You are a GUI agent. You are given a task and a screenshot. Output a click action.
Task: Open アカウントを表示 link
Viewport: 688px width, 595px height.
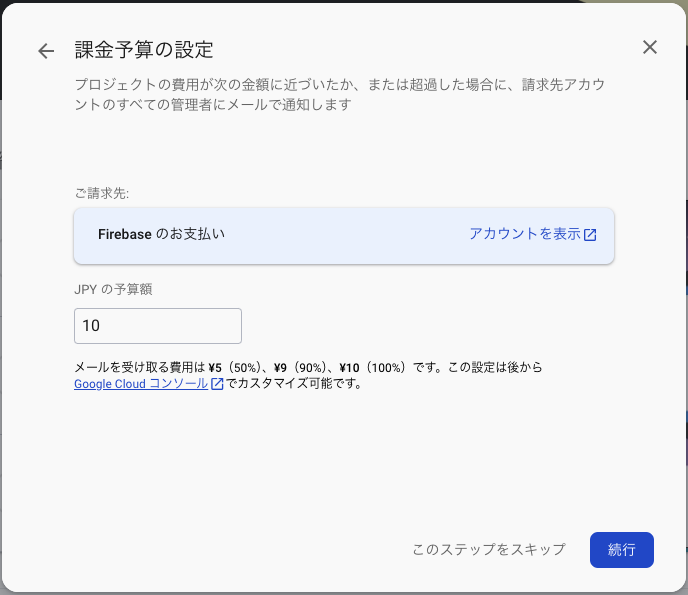(533, 234)
